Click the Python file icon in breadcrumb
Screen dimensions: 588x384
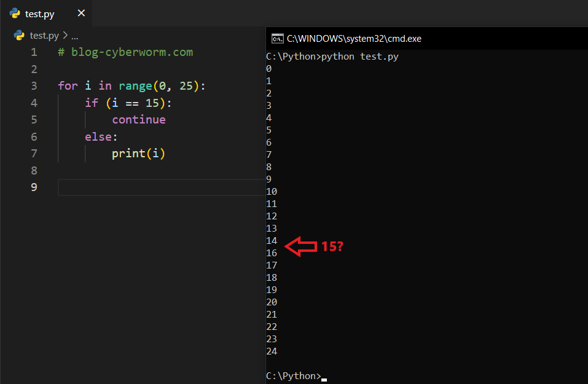click(19, 36)
